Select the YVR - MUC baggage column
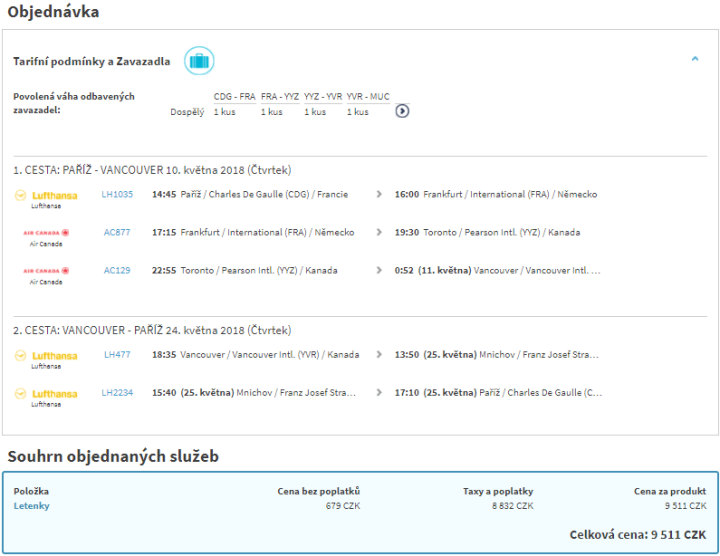This screenshot has height=556, width=720. [x=368, y=96]
